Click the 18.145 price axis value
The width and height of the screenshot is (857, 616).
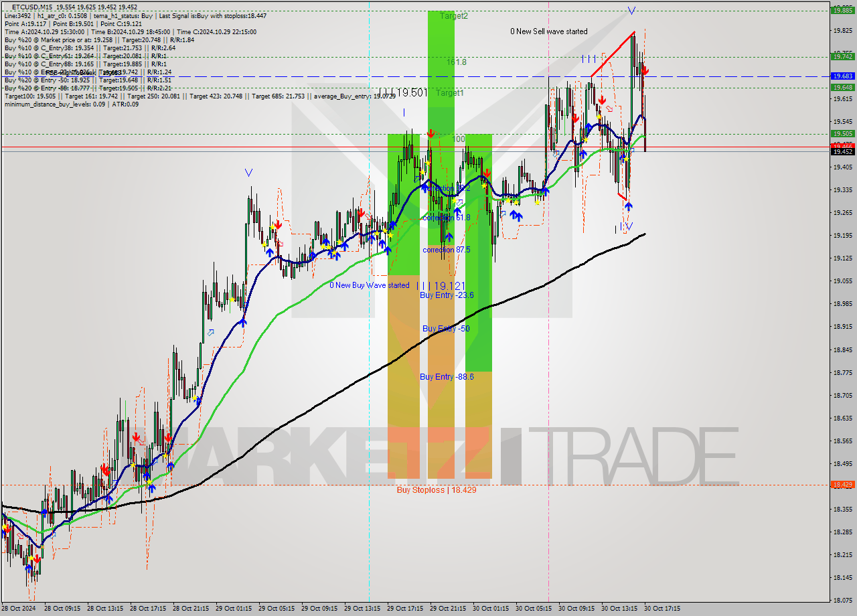click(843, 577)
